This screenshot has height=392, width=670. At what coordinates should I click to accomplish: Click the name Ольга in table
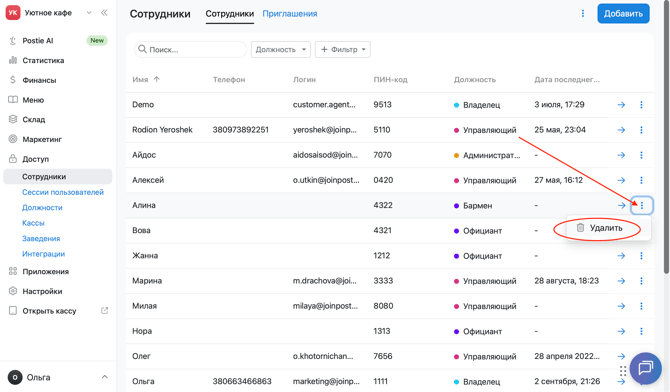[143, 381]
